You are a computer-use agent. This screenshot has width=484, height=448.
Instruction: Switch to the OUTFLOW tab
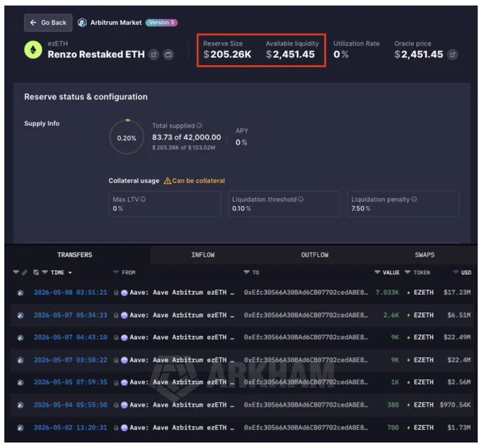(x=315, y=255)
